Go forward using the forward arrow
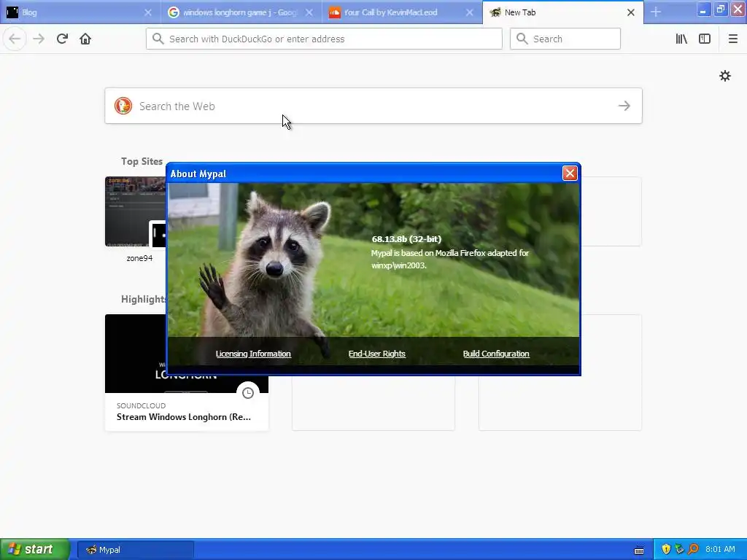The image size is (747, 560). [x=39, y=39]
